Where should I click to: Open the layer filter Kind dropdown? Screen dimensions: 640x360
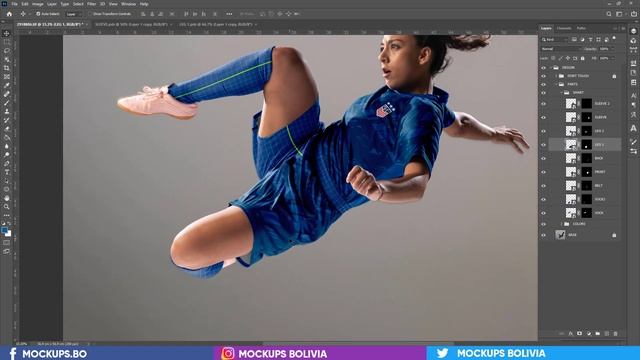554,40
